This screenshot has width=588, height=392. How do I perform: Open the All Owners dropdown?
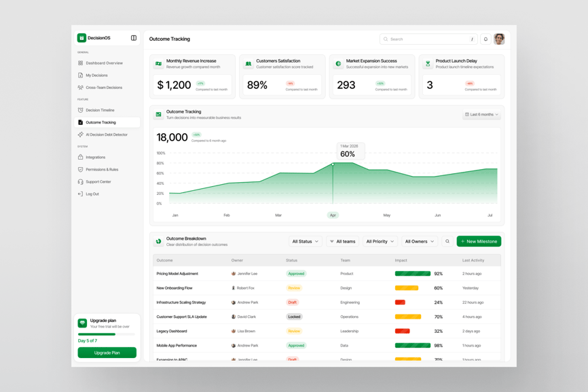click(419, 241)
